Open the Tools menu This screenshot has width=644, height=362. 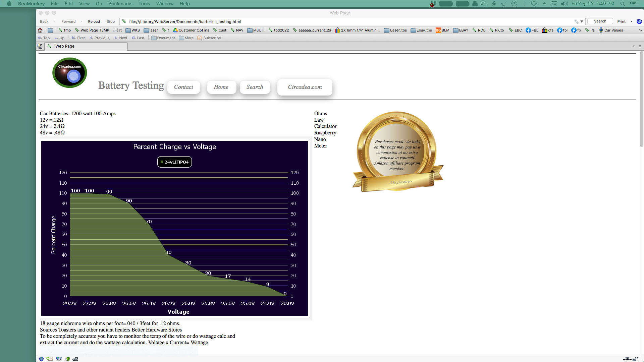tap(144, 4)
